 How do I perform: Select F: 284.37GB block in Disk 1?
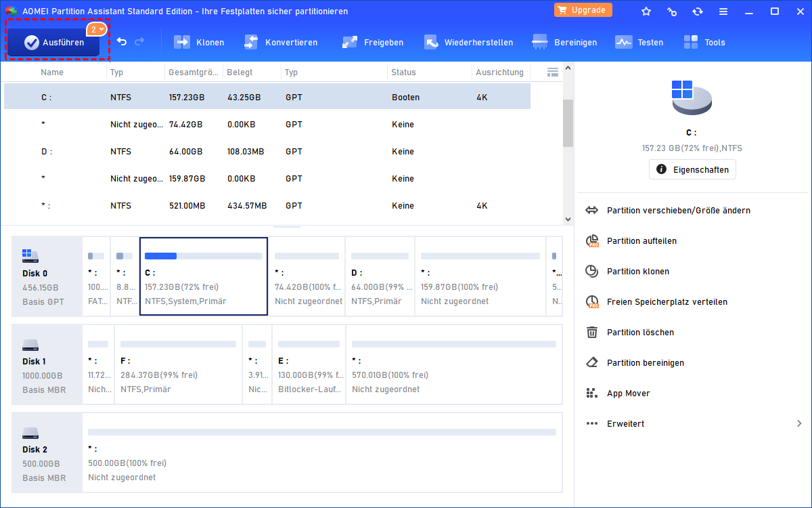(179, 364)
